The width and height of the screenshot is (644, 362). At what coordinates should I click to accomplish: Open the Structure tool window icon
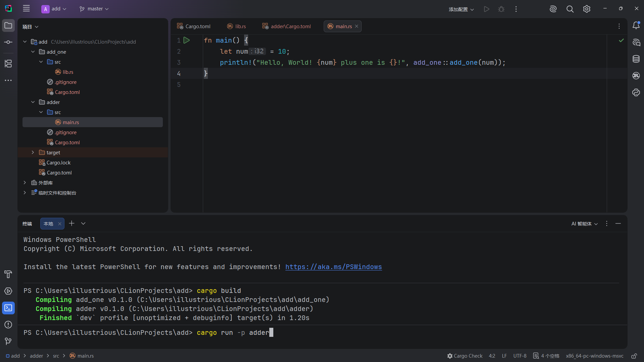(8, 63)
